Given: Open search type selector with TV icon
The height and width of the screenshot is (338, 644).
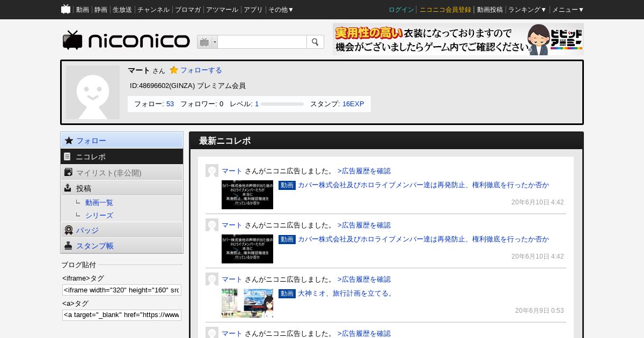Looking at the screenshot, I should pyautogui.click(x=207, y=42).
